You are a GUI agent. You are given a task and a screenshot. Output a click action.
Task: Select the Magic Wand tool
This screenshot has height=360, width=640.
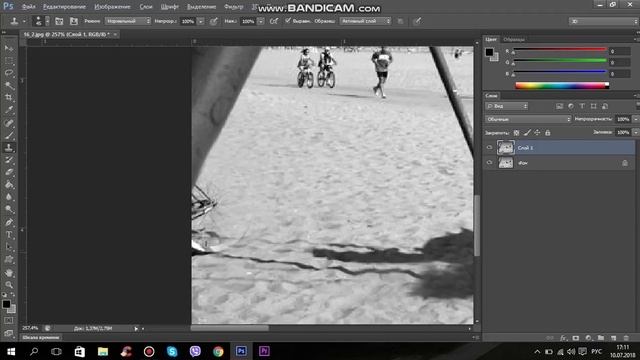pyautogui.click(x=9, y=85)
